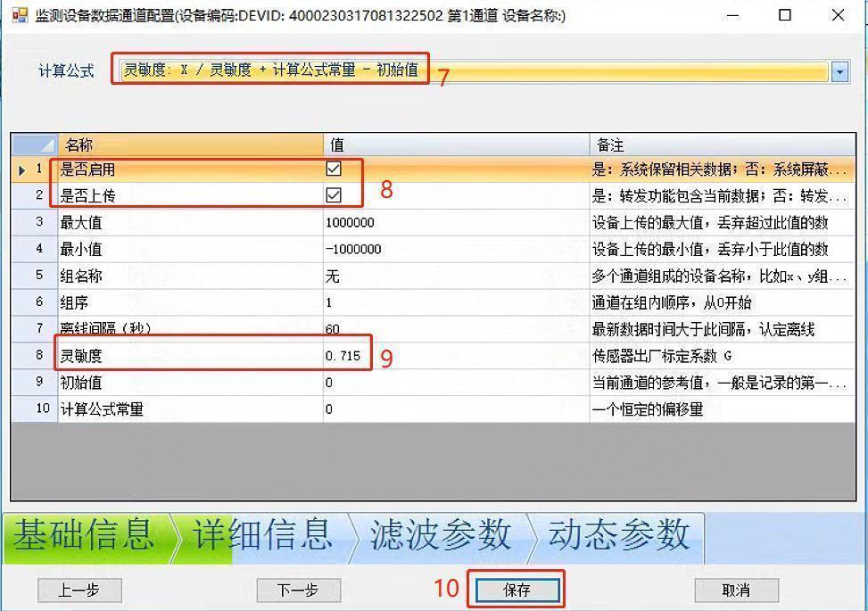Select the 计算公式 combo box field

[x=473, y=71]
